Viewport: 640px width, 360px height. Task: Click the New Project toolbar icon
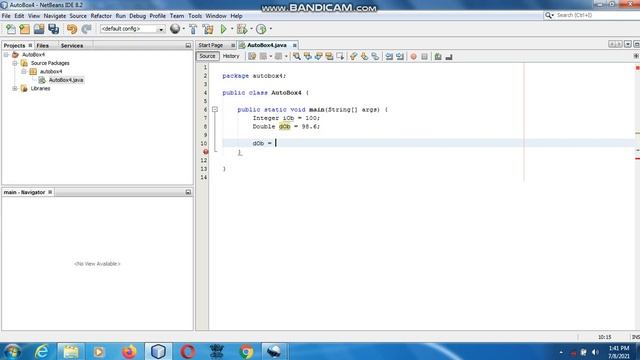(x=24, y=29)
